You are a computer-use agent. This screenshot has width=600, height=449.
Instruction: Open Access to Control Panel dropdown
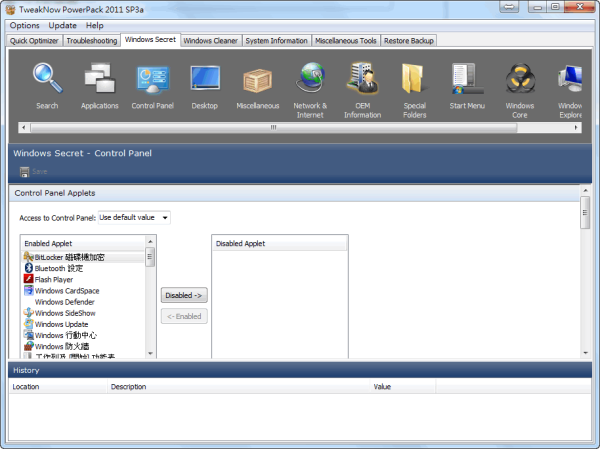pyautogui.click(x=134, y=218)
